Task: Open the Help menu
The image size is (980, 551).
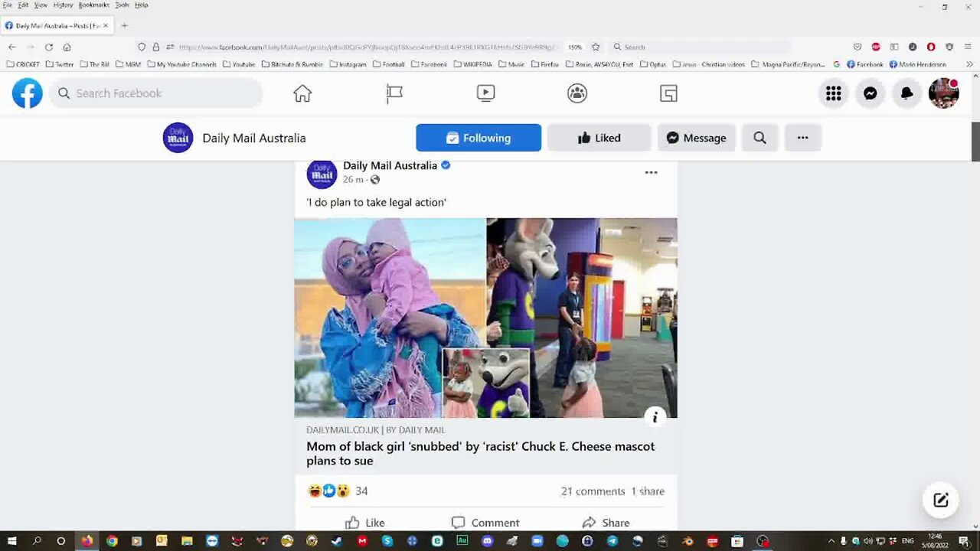Action: click(x=141, y=5)
